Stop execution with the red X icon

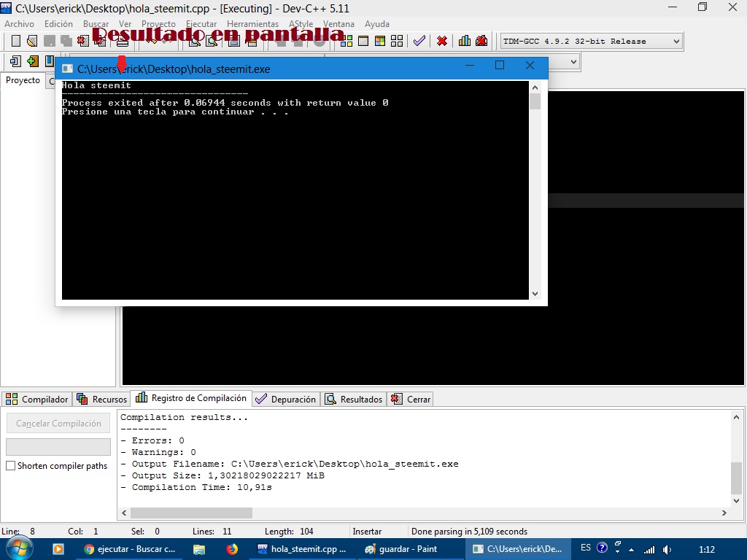click(x=442, y=41)
